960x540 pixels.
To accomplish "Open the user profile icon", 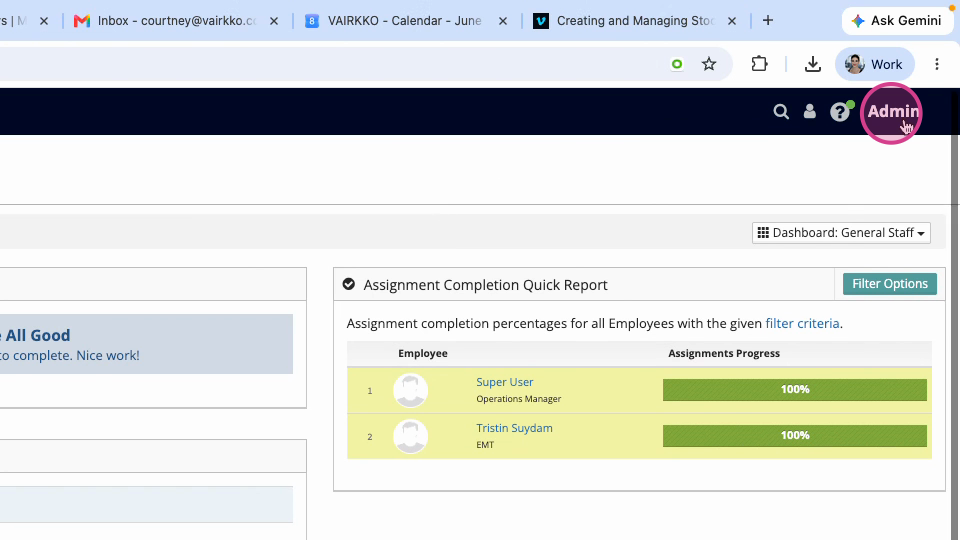I will [x=809, y=111].
